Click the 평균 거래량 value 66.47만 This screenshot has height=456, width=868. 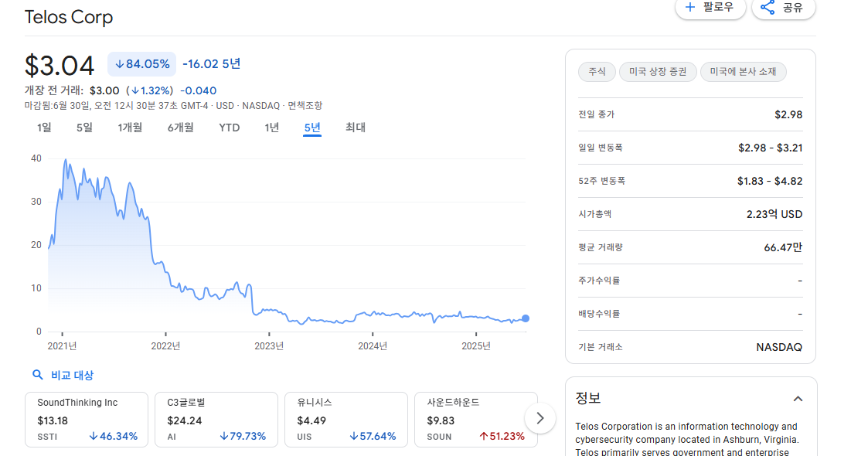(783, 247)
